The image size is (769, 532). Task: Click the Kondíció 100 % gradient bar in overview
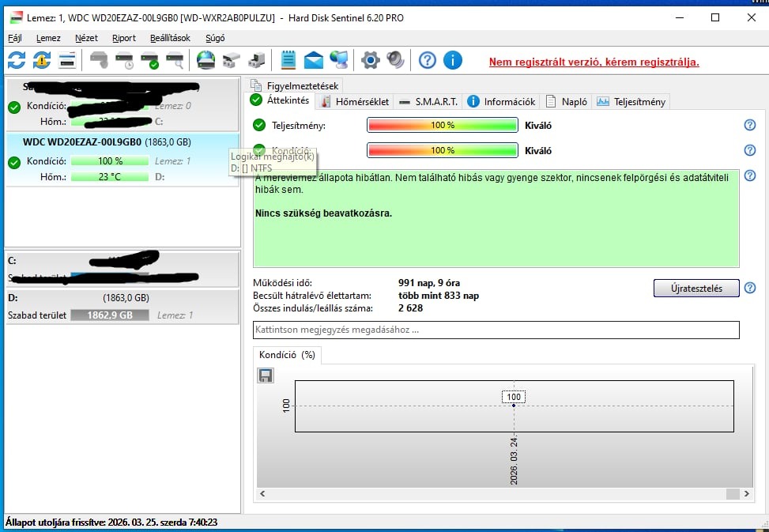coord(443,150)
